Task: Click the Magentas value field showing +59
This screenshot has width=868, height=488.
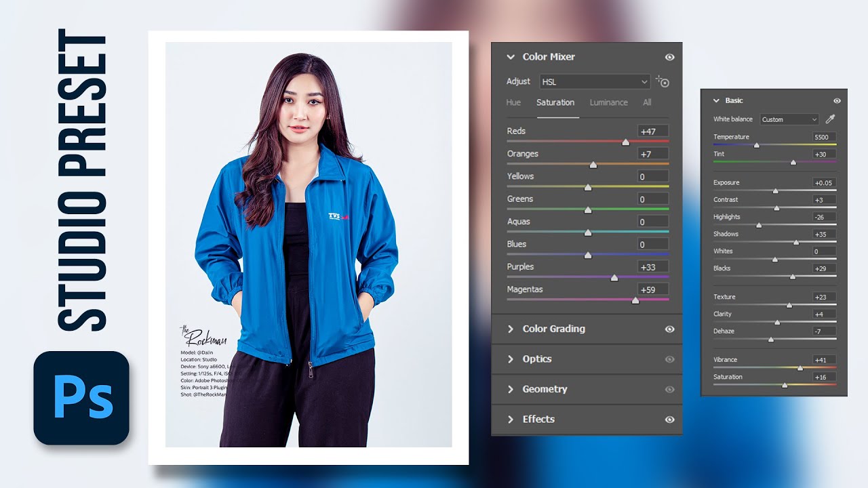Action: [653, 289]
